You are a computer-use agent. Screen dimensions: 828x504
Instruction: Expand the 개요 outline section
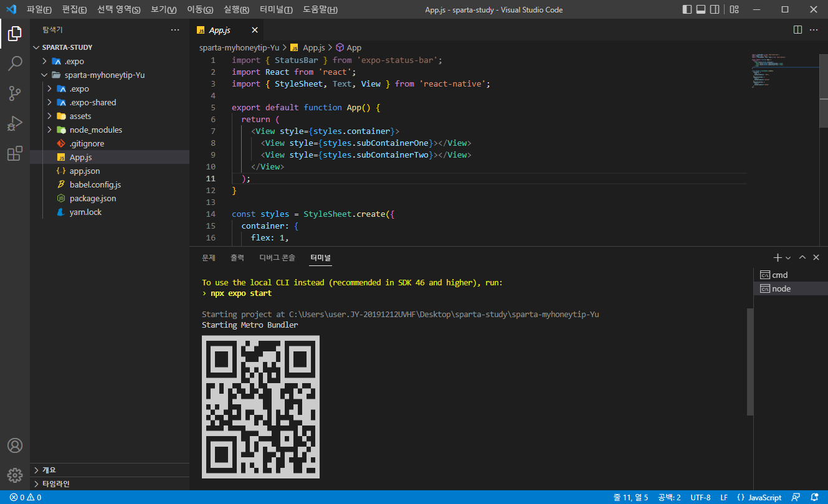110,470
